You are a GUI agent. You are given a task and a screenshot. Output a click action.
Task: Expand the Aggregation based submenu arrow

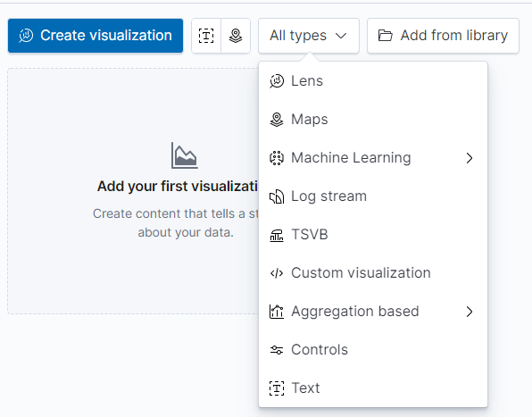(x=470, y=311)
